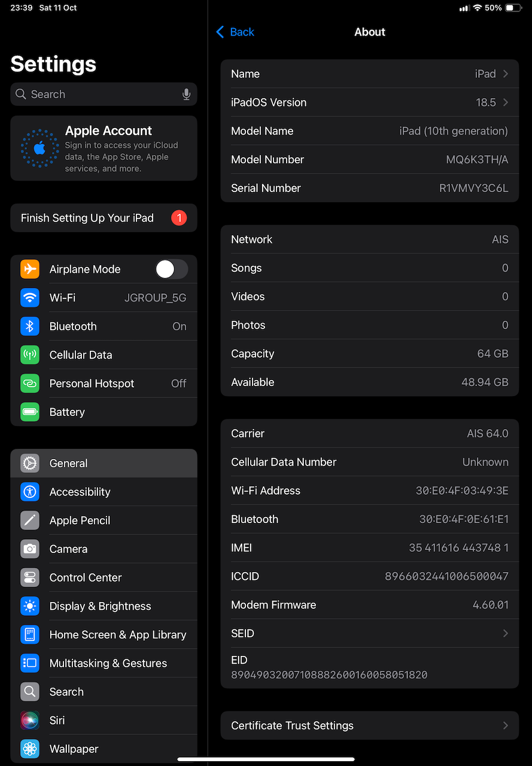
Task: Open Cellular Data antenna icon
Action: tap(30, 355)
